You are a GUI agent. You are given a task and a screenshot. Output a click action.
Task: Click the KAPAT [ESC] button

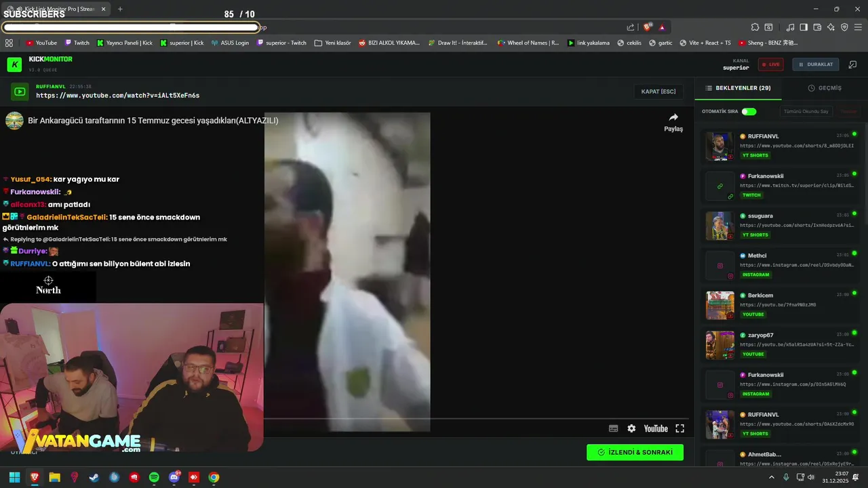[x=658, y=91]
